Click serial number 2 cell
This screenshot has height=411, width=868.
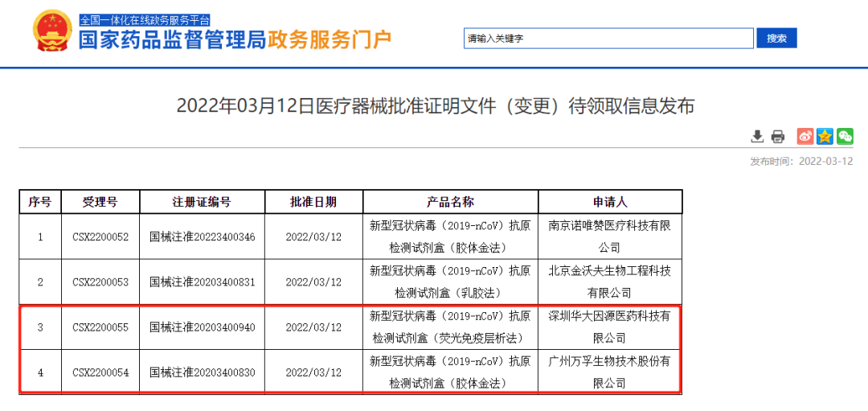coord(40,282)
